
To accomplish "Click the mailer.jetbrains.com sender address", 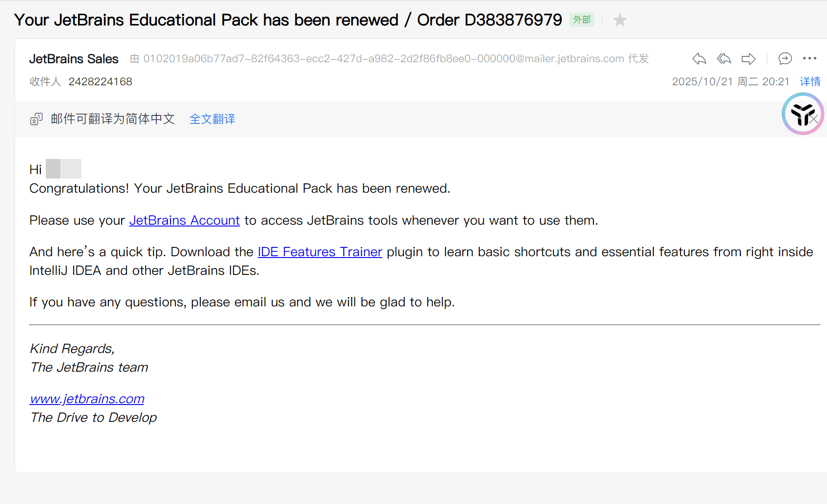I will pos(383,59).
